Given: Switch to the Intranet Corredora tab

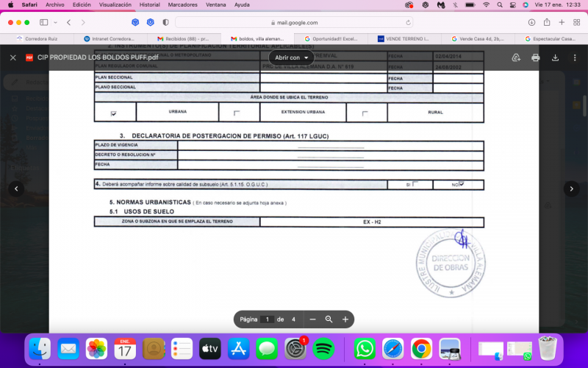Looking at the screenshot, I should click(x=110, y=39).
